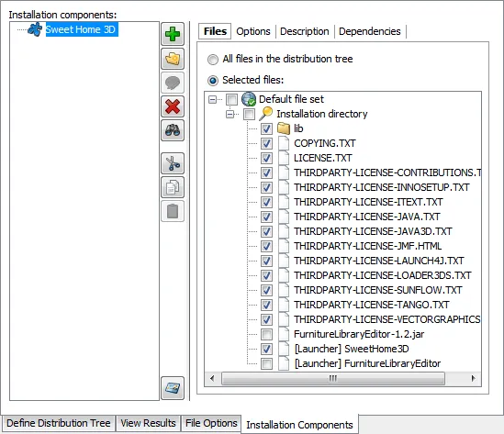Screen dimensions: 504x434
Task: Select the Selected files radio button
Action: click(x=213, y=81)
